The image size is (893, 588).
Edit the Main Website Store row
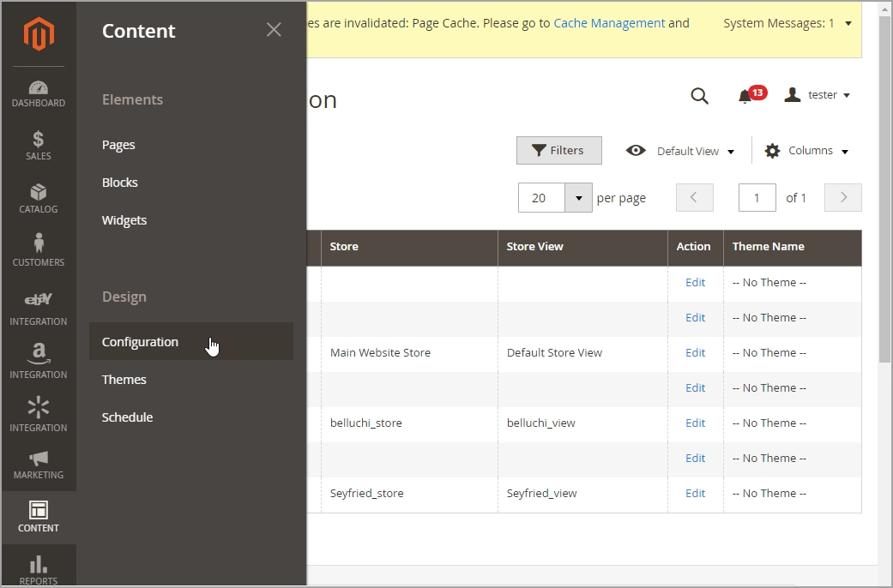pyautogui.click(x=695, y=353)
